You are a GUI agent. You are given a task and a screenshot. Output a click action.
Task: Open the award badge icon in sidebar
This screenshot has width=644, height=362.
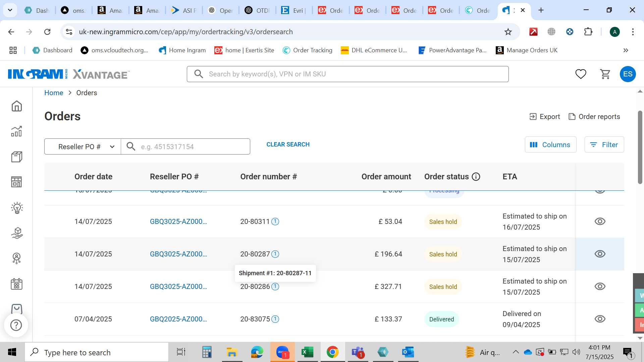(x=16, y=258)
